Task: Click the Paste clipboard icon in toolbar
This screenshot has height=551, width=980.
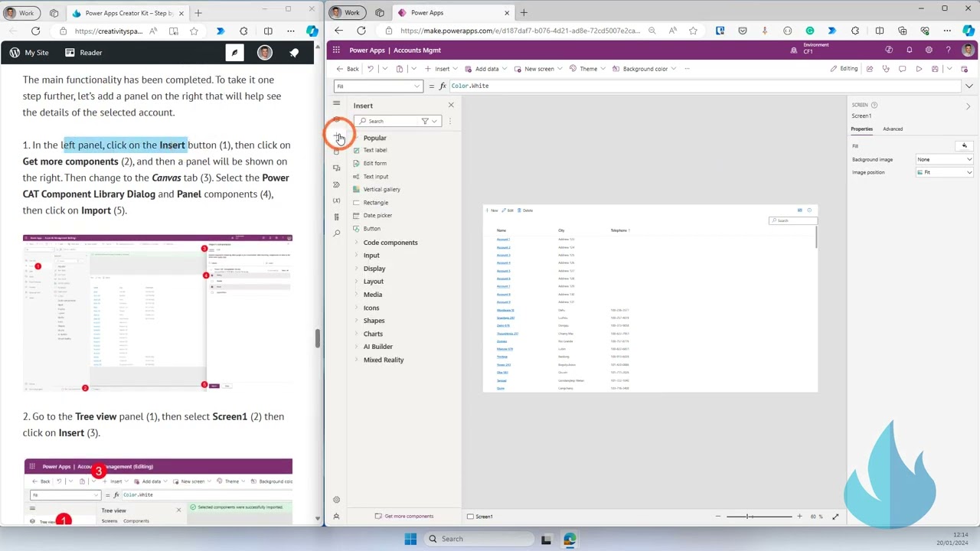Action: (x=400, y=69)
